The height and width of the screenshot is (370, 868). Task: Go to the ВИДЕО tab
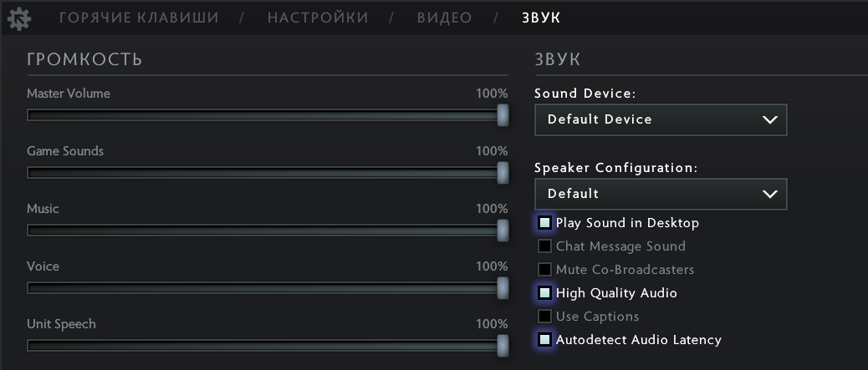[444, 18]
